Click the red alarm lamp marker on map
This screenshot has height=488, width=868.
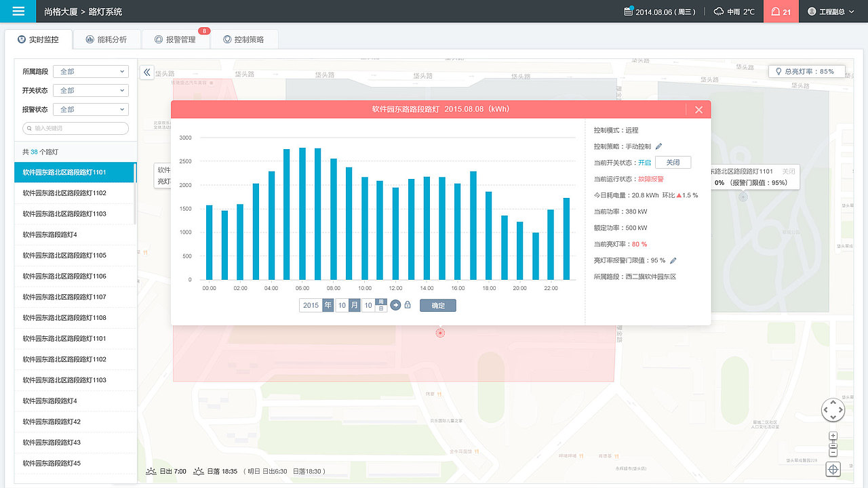pyautogui.click(x=440, y=333)
